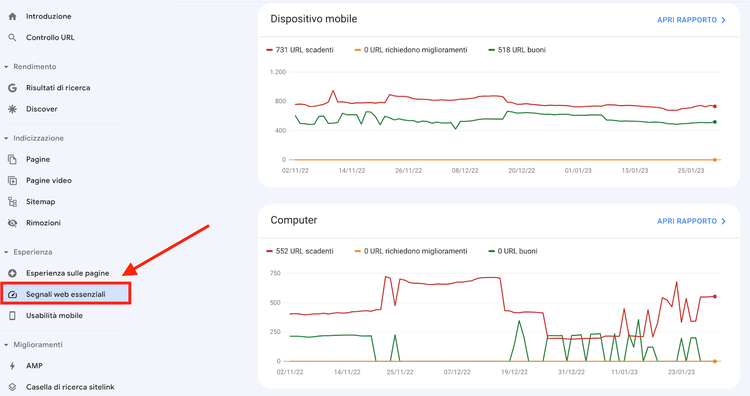This screenshot has width=750, height=396.
Task: Click the green end-point of the mobile chart
Action: [715, 122]
